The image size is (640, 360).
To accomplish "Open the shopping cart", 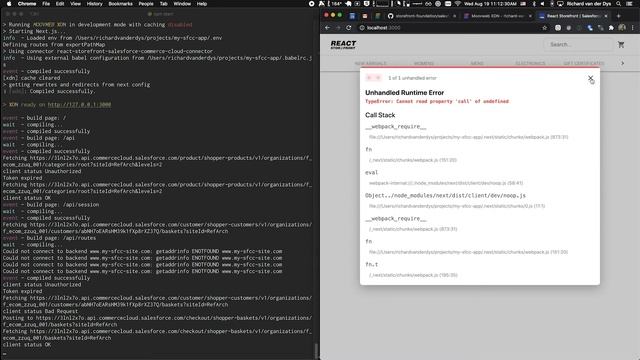I will point(621,44).
